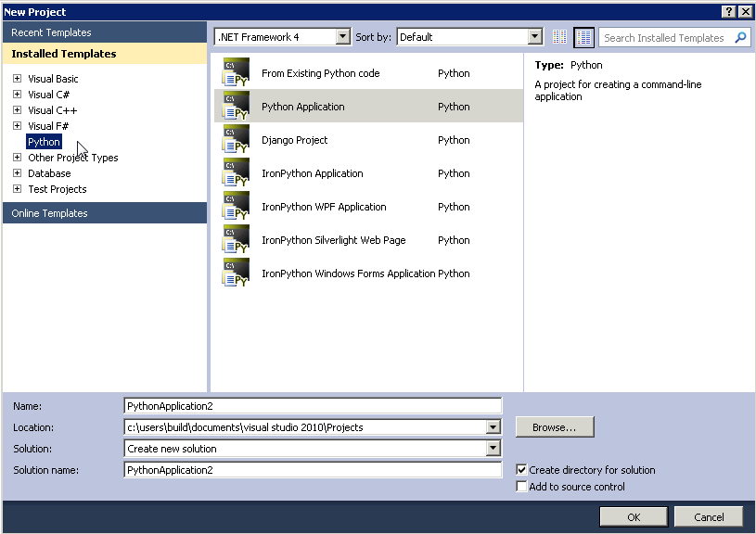Image resolution: width=756 pixels, height=534 pixels.
Task: Expand the Test Projects node
Action: pos(17,189)
